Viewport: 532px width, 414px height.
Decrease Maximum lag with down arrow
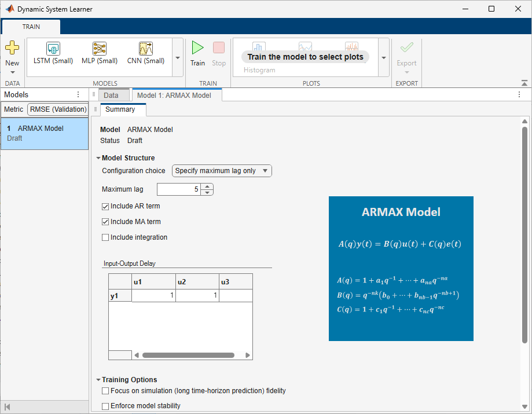(207, 192)
